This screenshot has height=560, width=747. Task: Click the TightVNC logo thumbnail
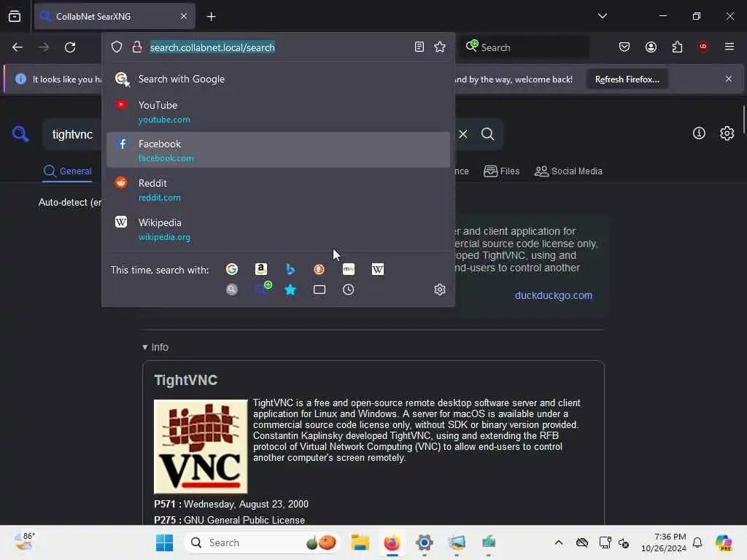coord(201,446)
